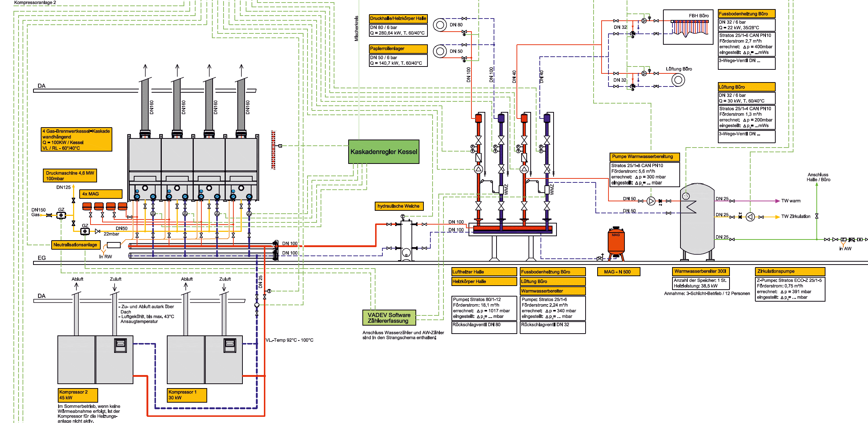Select the small pump above FBH Büro DN 32

pos(644,21)
